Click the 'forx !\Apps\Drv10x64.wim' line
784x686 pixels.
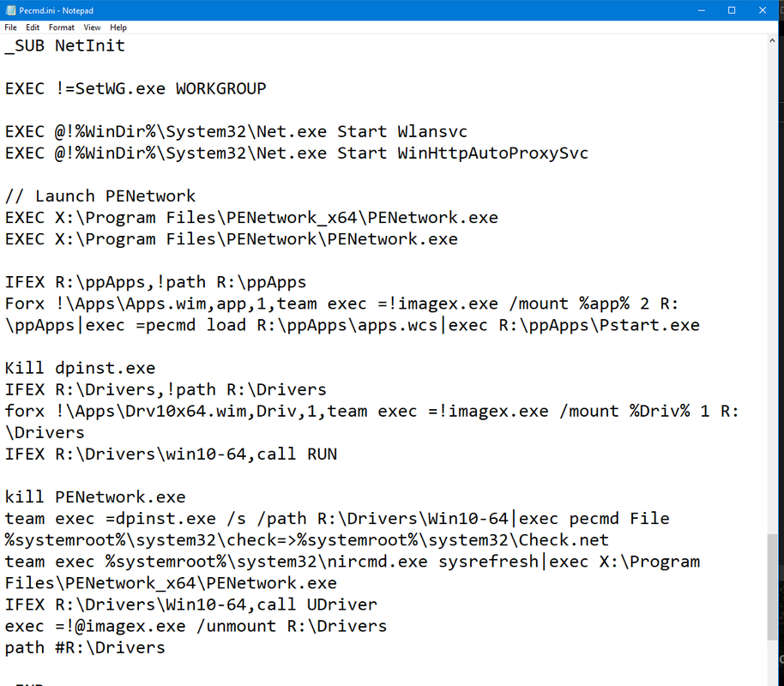(372, 412)
